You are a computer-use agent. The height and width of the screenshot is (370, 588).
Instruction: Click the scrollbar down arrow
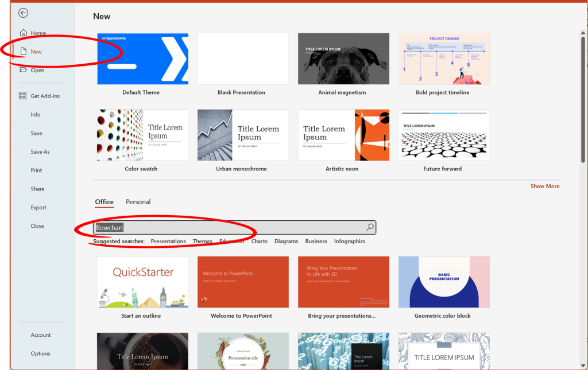[x=583, y=365]
